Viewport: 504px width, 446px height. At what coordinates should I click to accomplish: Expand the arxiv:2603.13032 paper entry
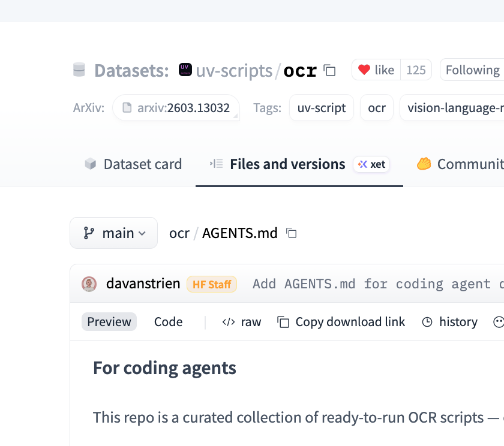176,108
